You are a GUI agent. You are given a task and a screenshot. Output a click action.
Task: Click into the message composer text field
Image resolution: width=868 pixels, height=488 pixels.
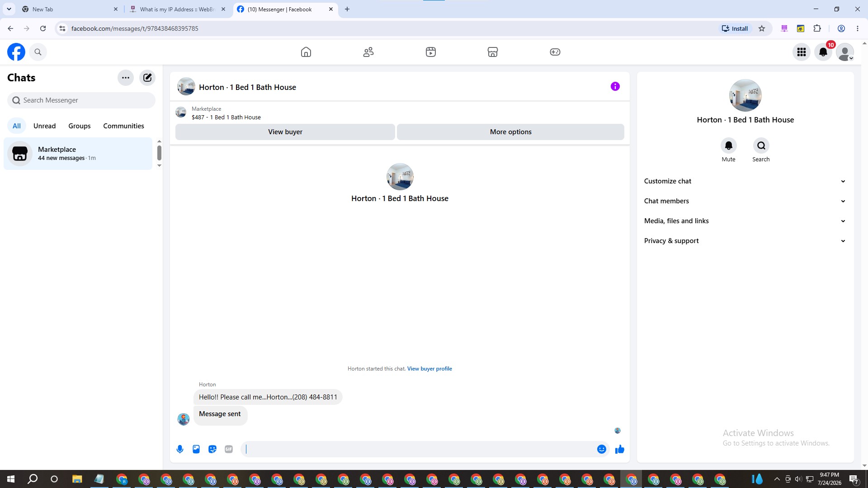point(419,449)
